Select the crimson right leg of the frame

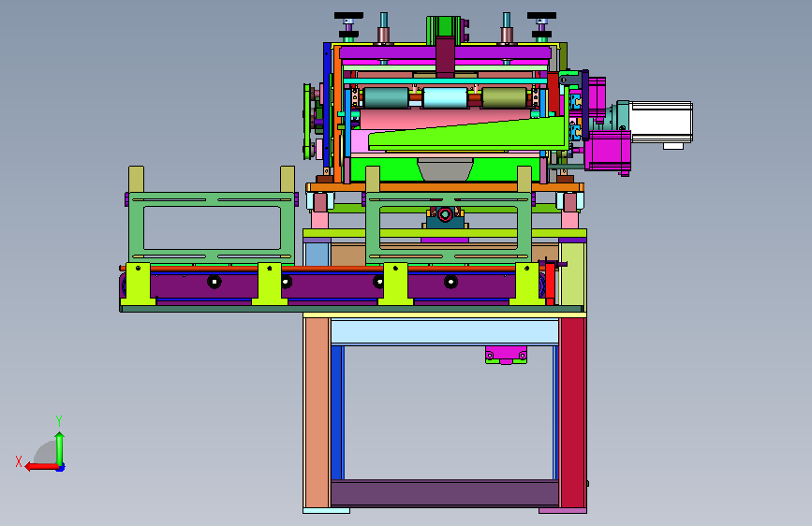(x=573, y=412)
